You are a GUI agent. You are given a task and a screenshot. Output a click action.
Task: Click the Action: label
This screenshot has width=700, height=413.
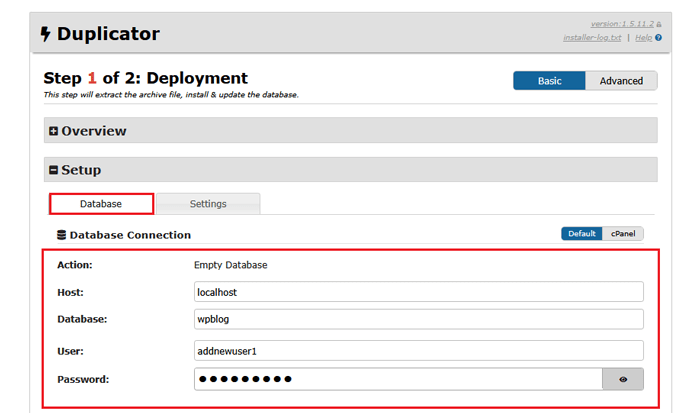(75, 265)
